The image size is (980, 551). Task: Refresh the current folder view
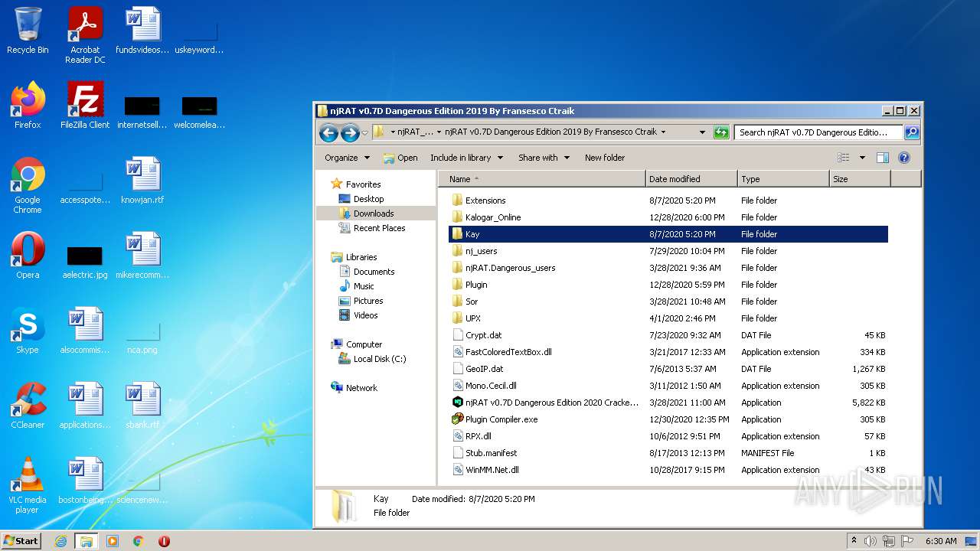pyautogui.click(x=721, y=132)
